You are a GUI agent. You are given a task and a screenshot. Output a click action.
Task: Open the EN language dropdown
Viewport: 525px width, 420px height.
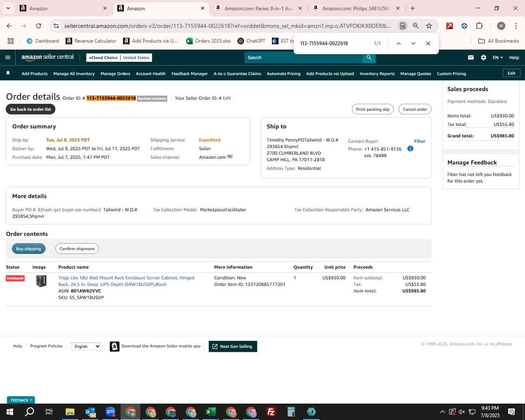[498, 57]
